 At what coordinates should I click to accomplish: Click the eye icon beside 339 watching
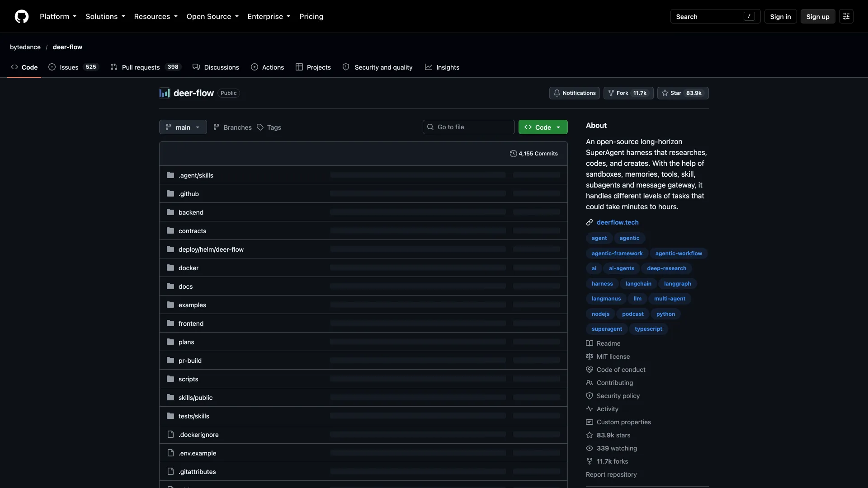click(590, 448)
